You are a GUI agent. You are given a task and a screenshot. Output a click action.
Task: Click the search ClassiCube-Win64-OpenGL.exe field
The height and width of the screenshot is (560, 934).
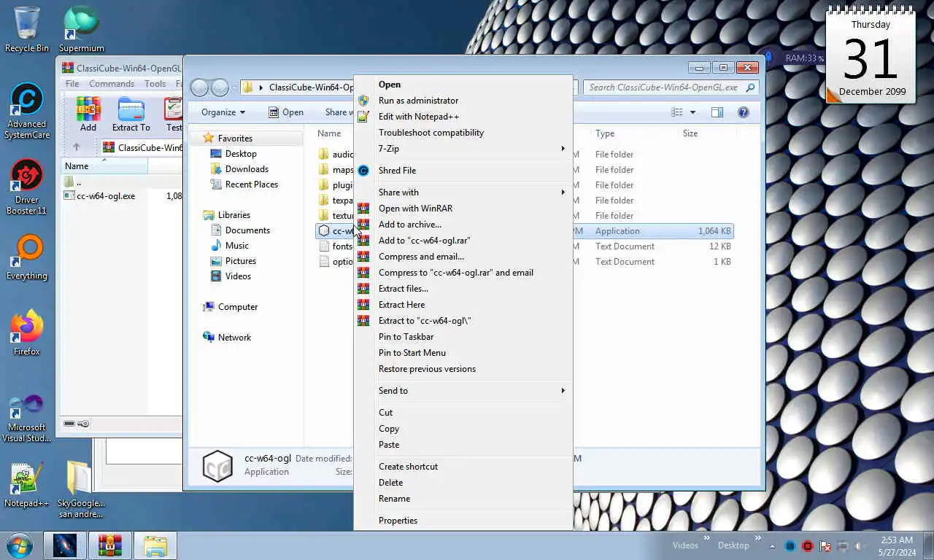point(671,87)
